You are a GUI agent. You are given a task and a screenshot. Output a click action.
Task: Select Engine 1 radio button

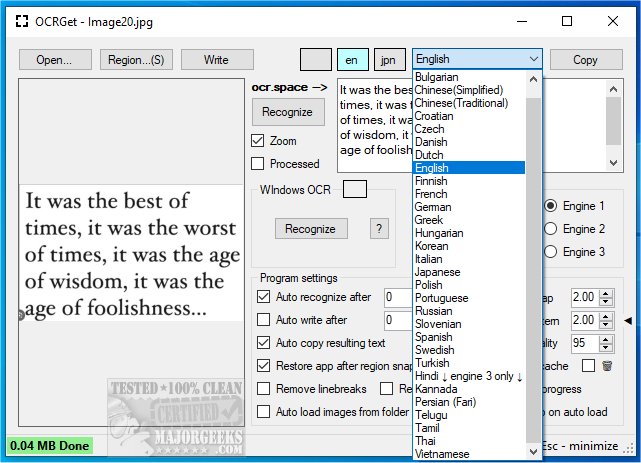click(x=551, y=206)
